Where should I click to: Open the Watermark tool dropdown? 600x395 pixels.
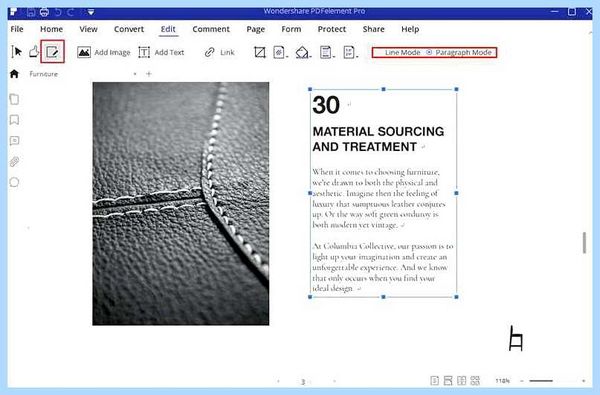click(x=280, y=52)
